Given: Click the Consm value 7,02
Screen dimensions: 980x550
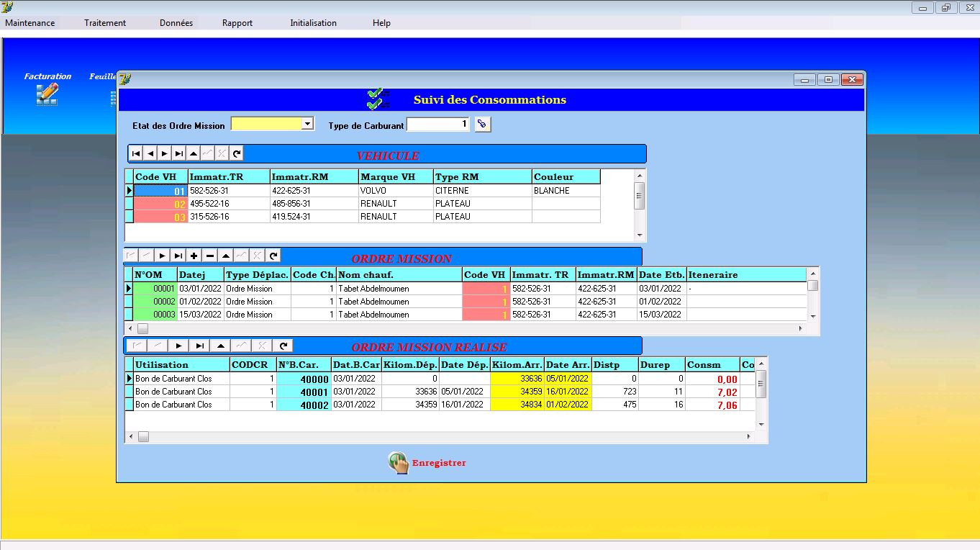Looking at the screenshot, I should (712, 392).
